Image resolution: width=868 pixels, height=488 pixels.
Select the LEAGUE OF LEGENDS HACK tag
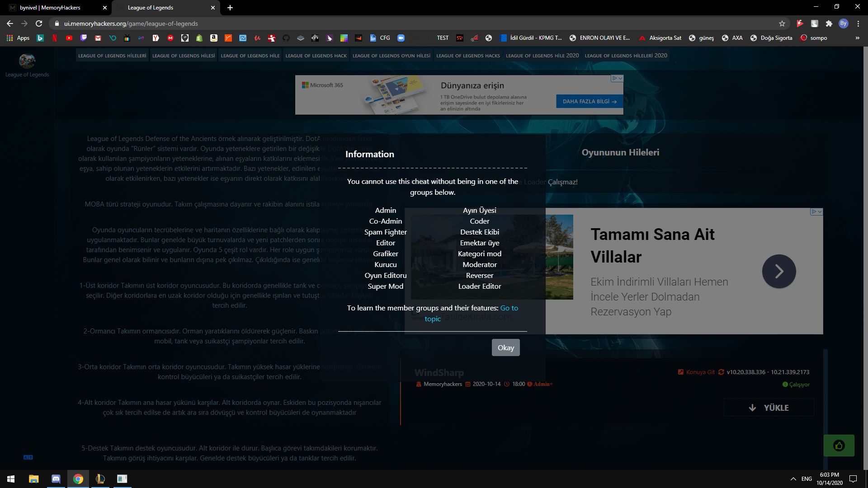316,56
